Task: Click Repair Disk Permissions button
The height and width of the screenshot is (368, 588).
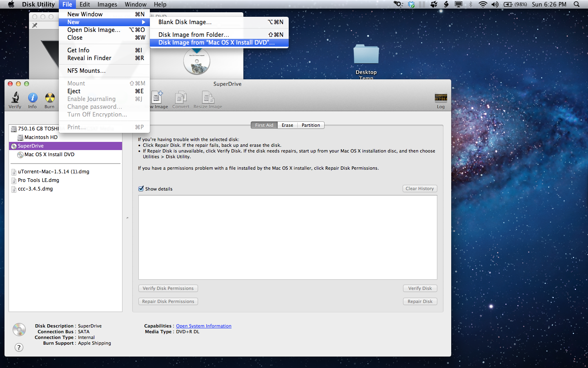Action: (x=168, y=301)
